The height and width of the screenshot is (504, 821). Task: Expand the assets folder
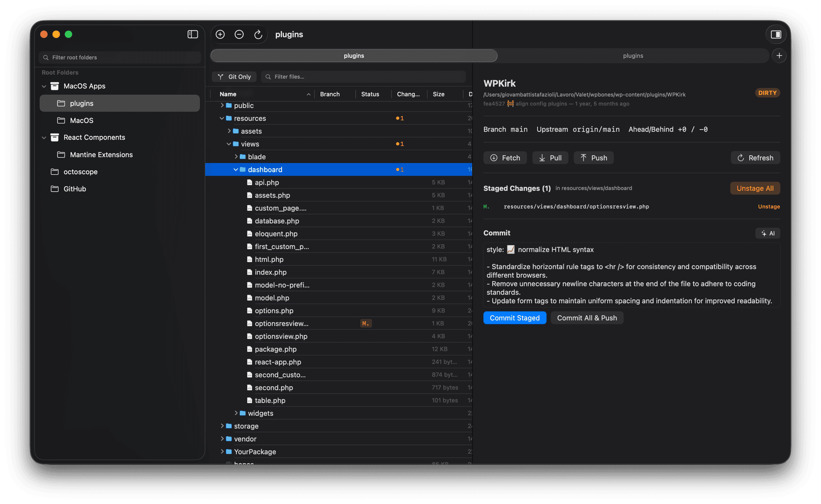pos(229,131)
